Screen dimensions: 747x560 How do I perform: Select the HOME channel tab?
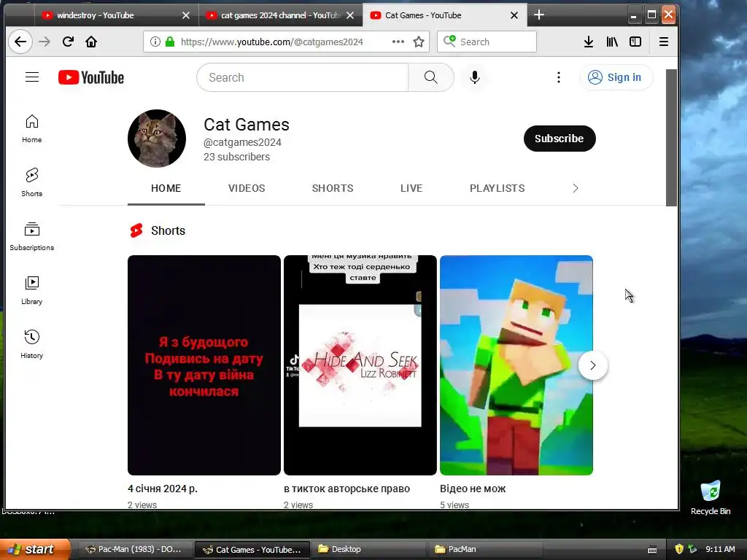point(166,188)
